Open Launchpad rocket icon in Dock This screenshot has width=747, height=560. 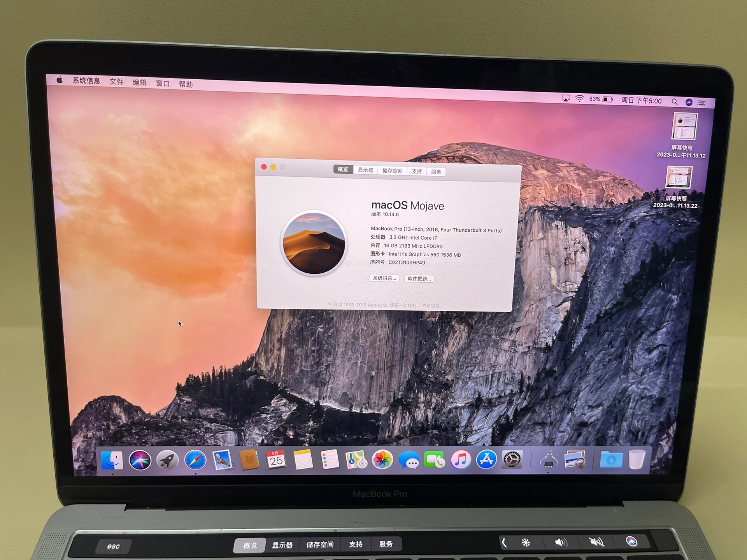pyautogui.click(x=168, y=460)
